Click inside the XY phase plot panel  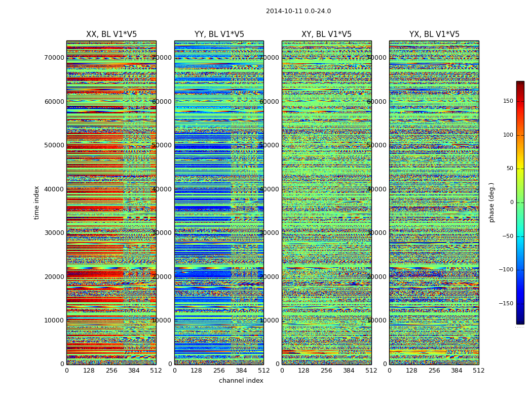(326, 202)
